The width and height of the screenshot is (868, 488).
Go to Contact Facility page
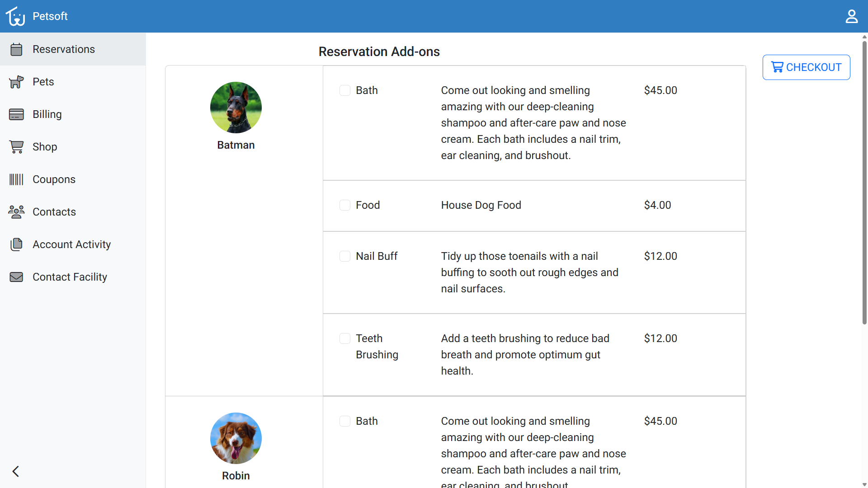tap(70, 277)
